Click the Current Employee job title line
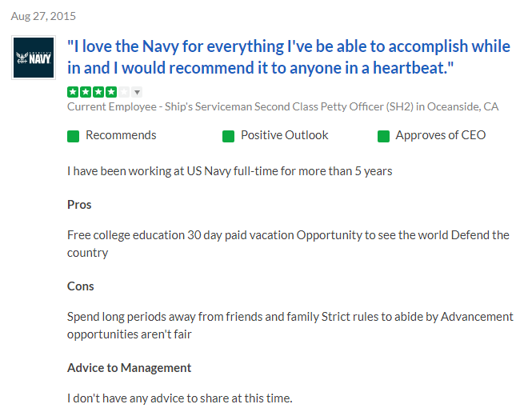The width and height of the screenshot is (532, 420). tap(282, 106)
